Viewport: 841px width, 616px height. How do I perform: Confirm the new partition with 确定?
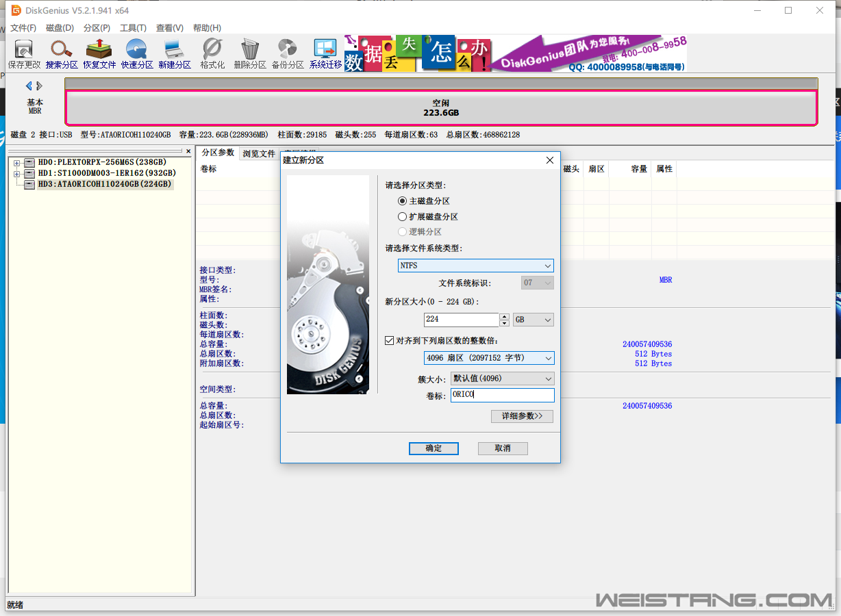pyautogui.click(x=434, y=448)
